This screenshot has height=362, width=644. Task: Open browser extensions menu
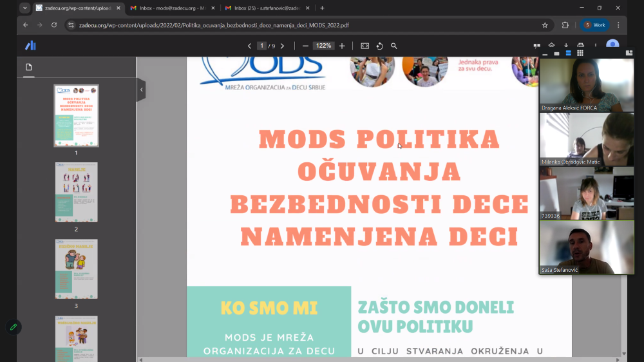coord(565,25)
